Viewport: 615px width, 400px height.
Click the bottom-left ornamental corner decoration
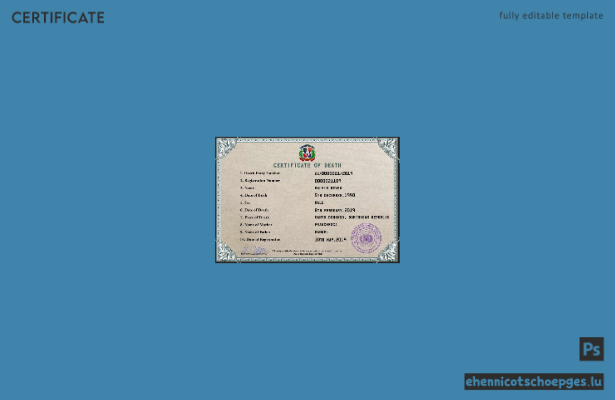[x=227, y=251]
